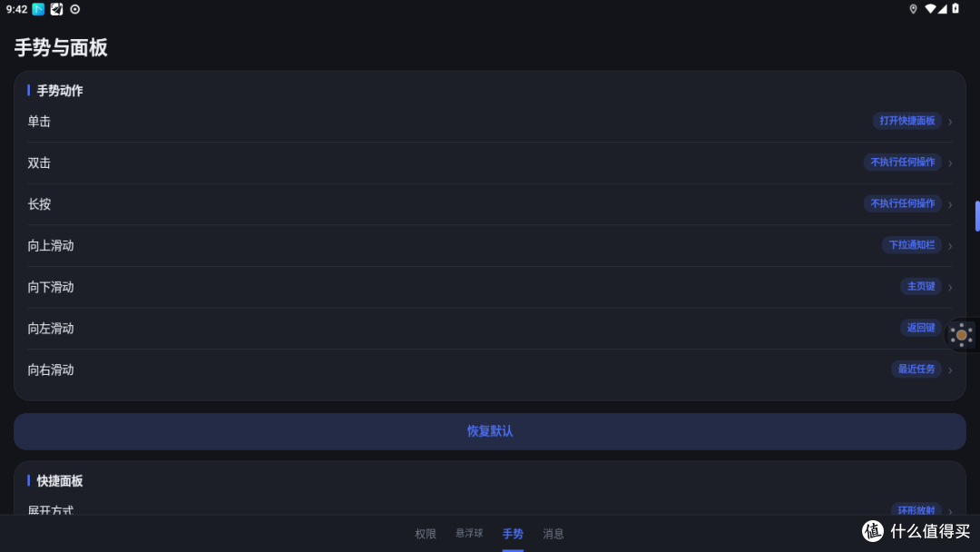Viewport: 980px width, 552px height.
Task: Switch to the 权限 tab
Action: tap(425, 533)
